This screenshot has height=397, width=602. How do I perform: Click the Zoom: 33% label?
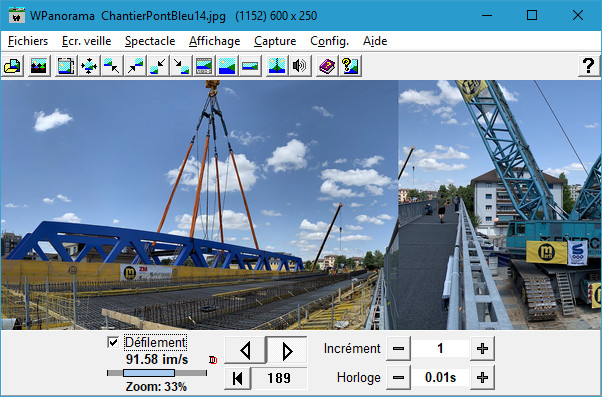156,386
